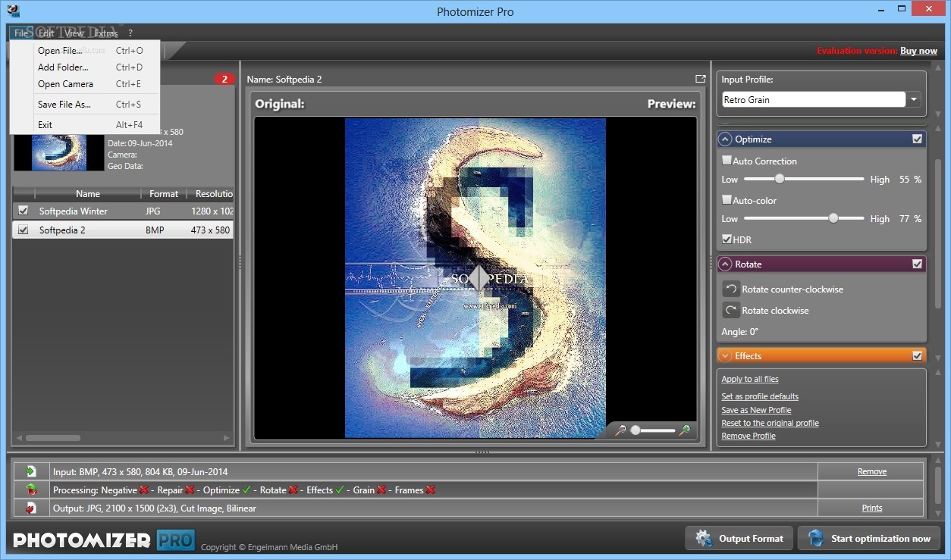Open the File menu
This screenshot has width=951, height=560.
coord(21,33)
